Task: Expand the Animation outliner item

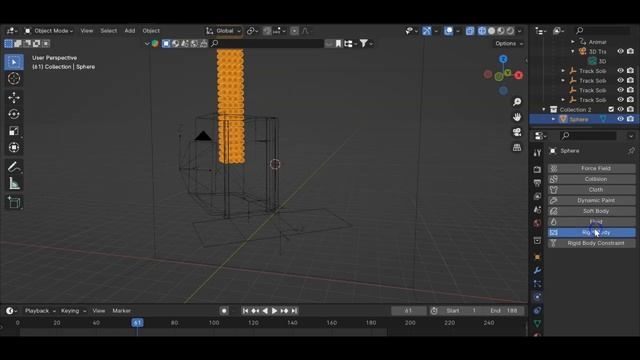Action: [x=573, y=42]
